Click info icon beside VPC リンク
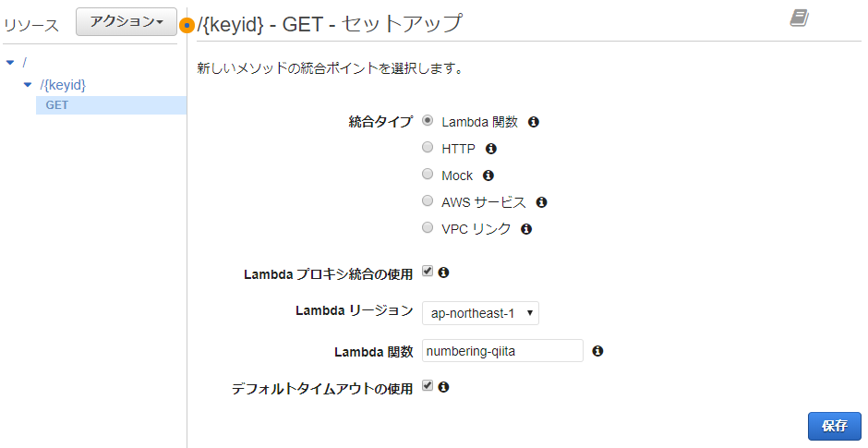Screen dimensions: 868x448 point(526,229)
